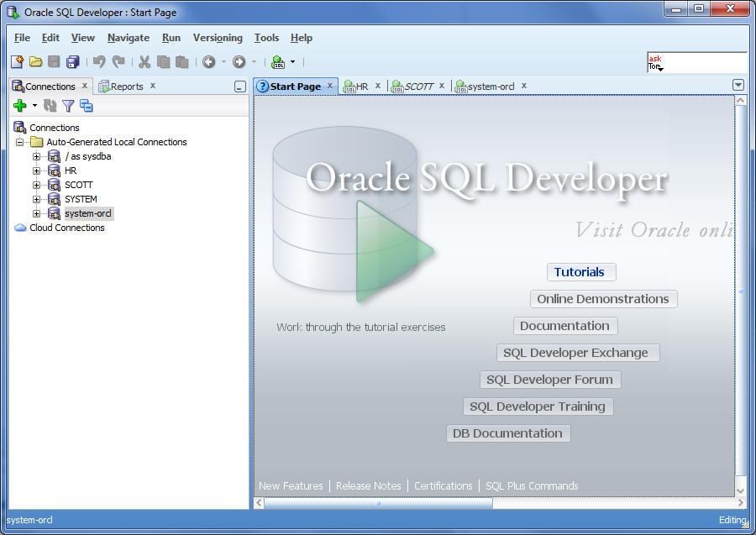
Task: Expand the HR connection node
Action: coord(36,170)
